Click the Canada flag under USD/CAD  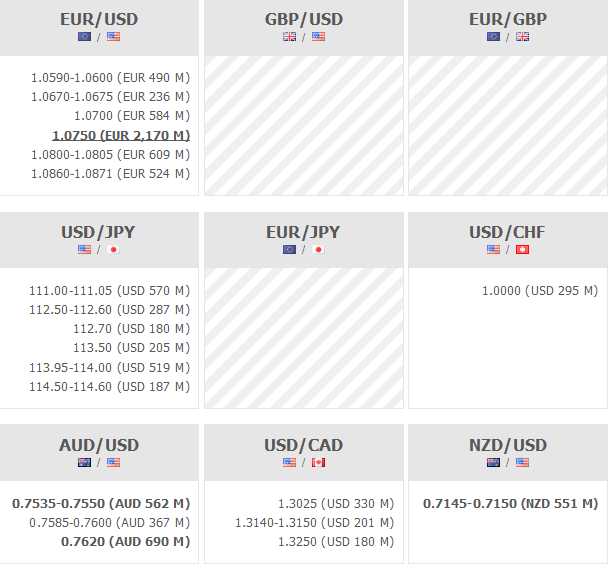point(318,463)
